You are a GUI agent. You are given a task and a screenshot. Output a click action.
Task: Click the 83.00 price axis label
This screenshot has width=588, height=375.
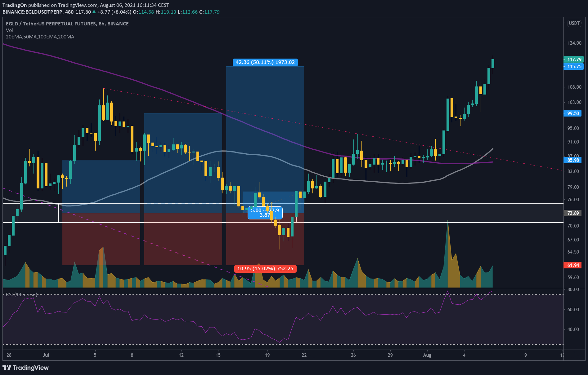click(x=573, y=171)
